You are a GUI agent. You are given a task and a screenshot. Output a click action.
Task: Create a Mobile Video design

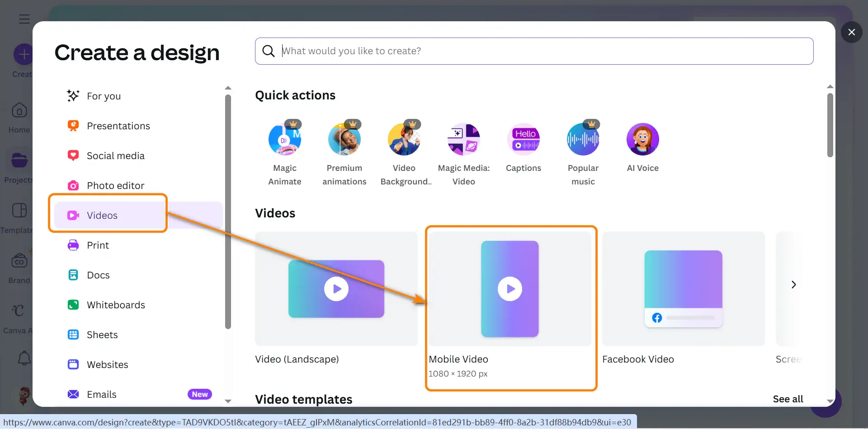[509, 289]
